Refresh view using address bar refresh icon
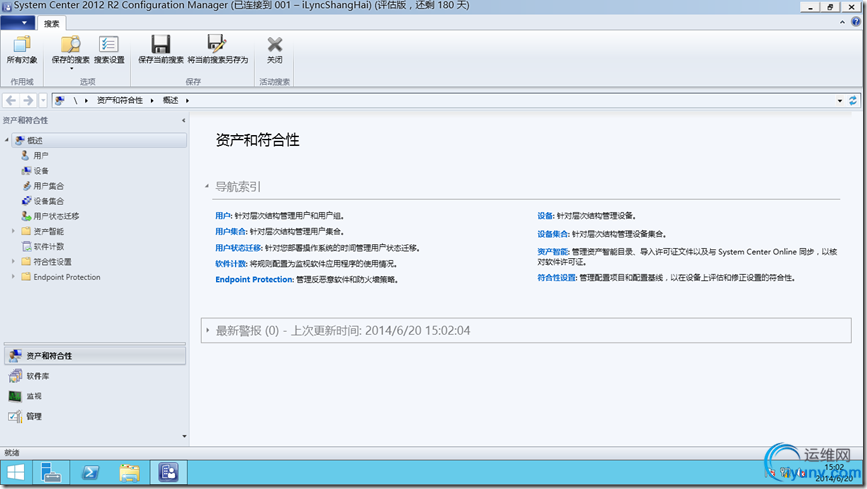Image resolution: width=867 pixels, height=489 pixels. pyautogui.click(x=853, y=101)
